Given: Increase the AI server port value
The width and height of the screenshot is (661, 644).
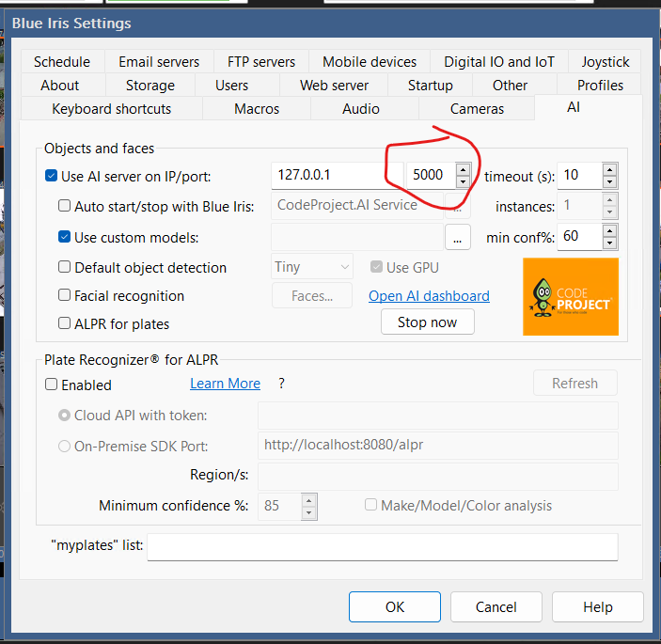Looking at the screenshot, I should pos(463,170).
